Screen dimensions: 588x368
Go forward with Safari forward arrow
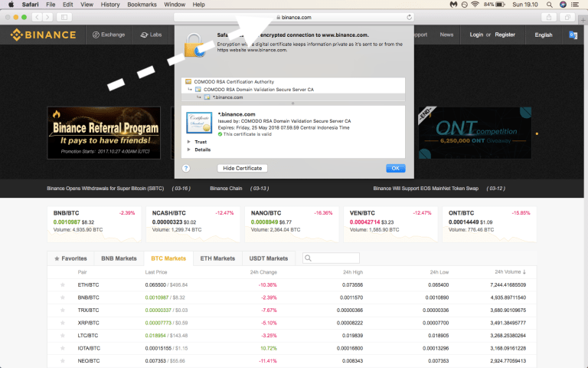(x=47, y=17)
